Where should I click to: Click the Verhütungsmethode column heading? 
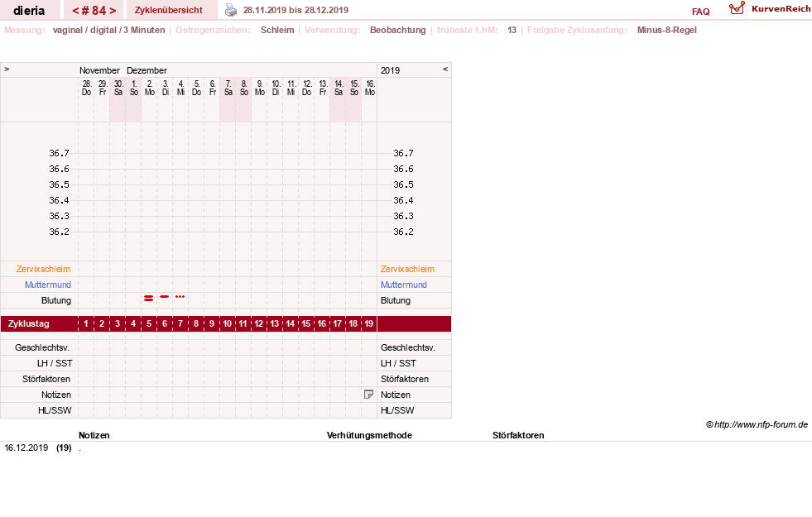click(x=369, y=435)
